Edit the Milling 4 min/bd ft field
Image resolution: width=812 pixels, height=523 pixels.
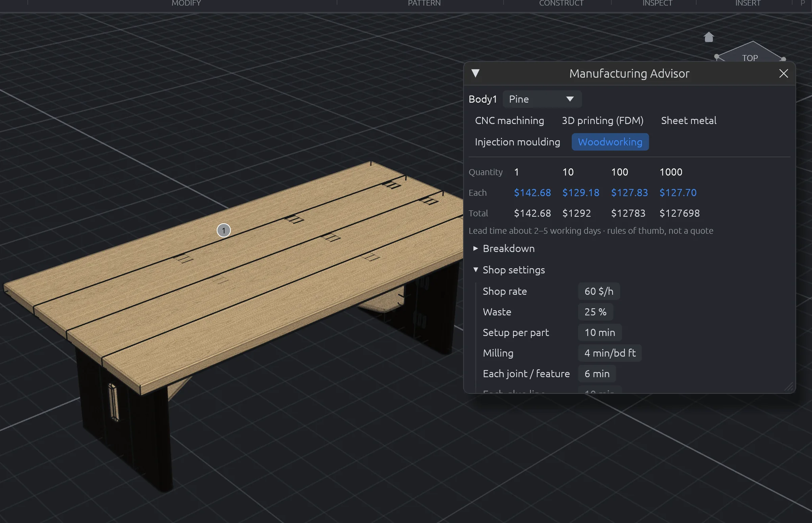coord(610,353)
